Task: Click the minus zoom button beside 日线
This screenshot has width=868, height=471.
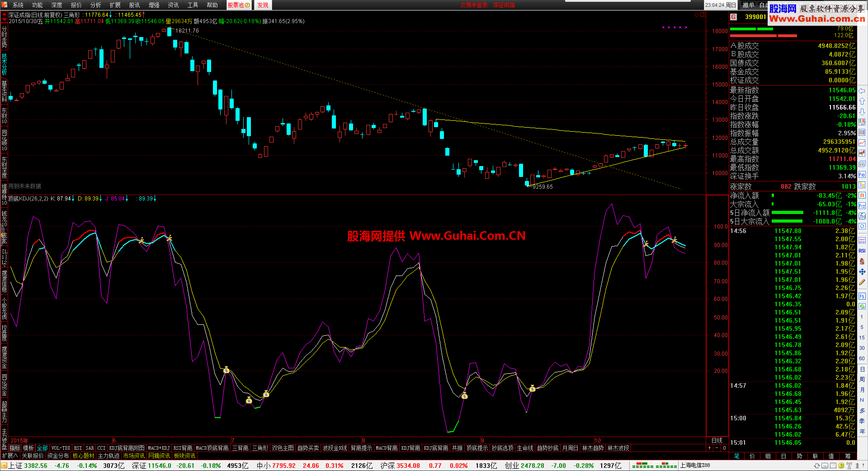Action: 717,448
